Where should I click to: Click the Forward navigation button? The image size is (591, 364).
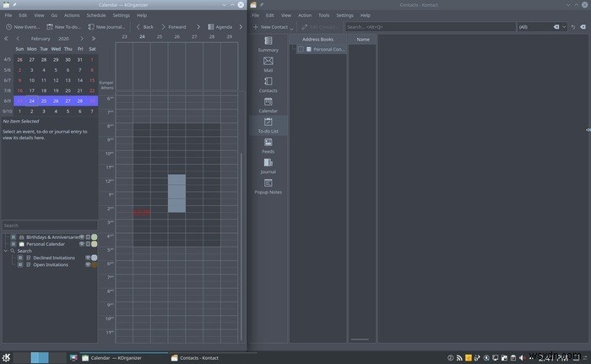(173, 27)
